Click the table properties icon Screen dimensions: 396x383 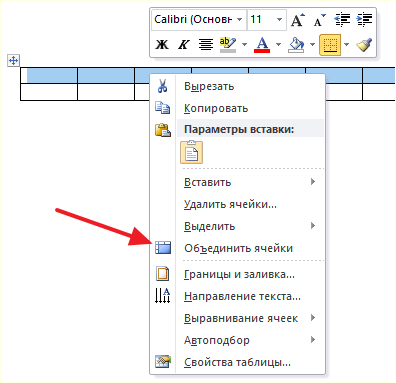163,362
